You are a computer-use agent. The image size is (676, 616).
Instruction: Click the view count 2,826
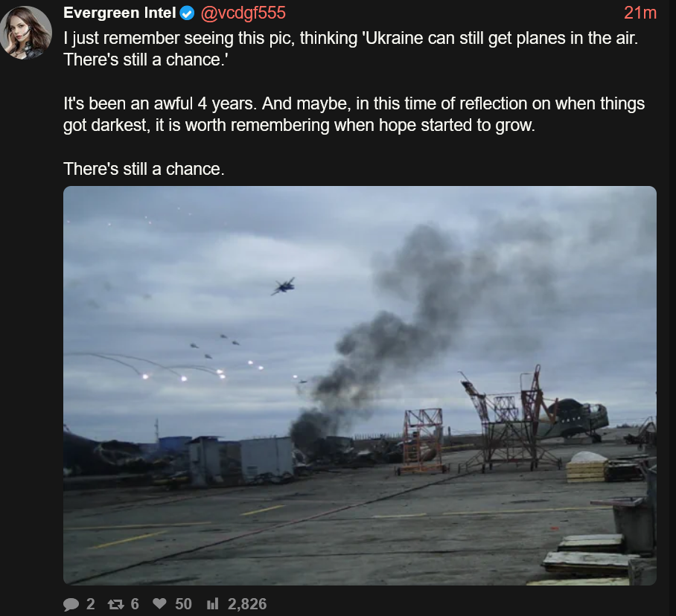(x=247, y=604)
